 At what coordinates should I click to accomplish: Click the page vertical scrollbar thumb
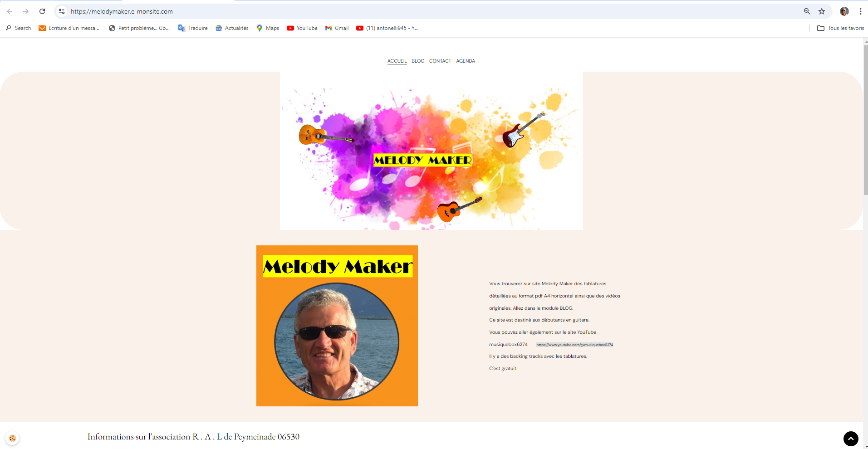pyautogui.click(x=865, y=120)
